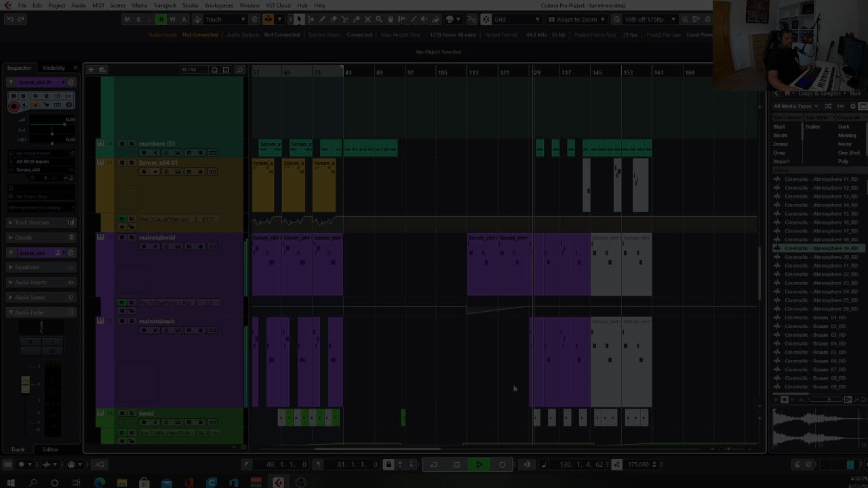868x488 pixels.
Task: Select the Zoom magnifier tool
Action: point(379,19)
